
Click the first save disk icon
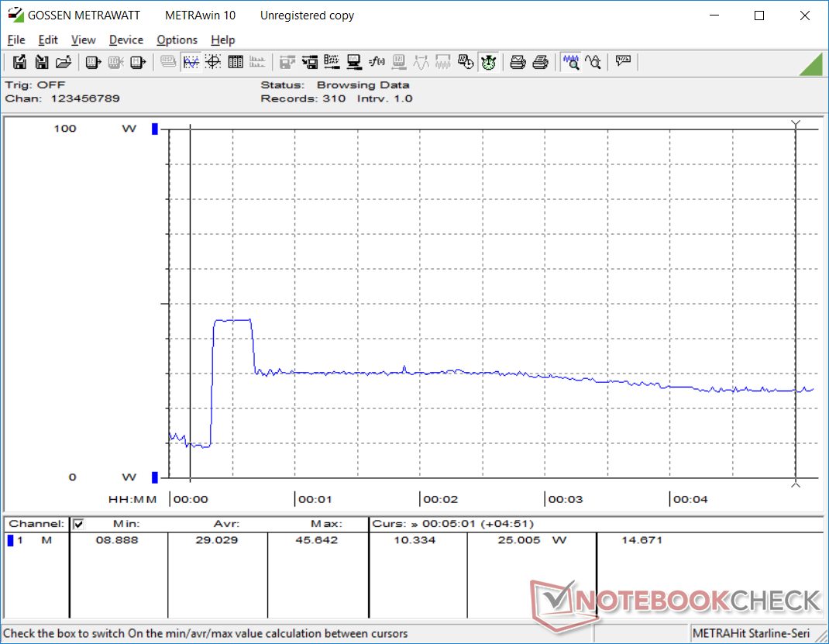[19, 62]
